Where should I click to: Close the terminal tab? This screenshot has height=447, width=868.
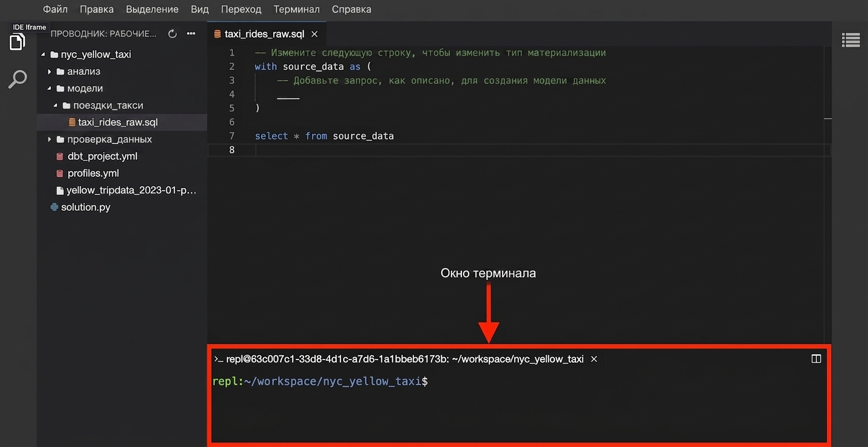594,359
